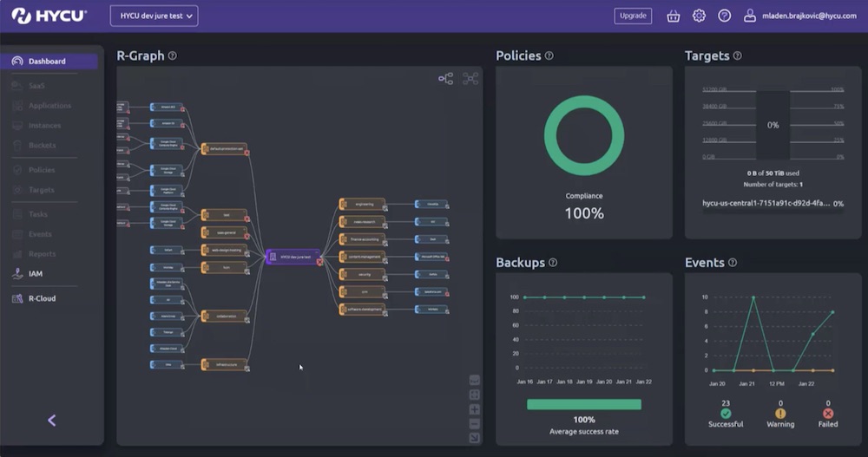Switch R-Graph to tree layout view
Image resolution: width=868 pixels, height=457 pixels.
click(x=445, y=79)
